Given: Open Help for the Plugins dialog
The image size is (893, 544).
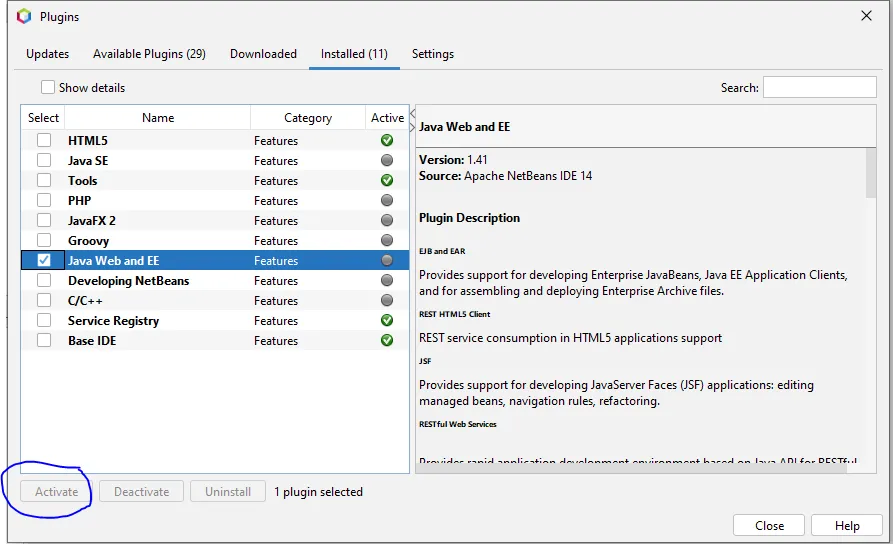Looking at the screenshot, I should click(x=847, y=525).
